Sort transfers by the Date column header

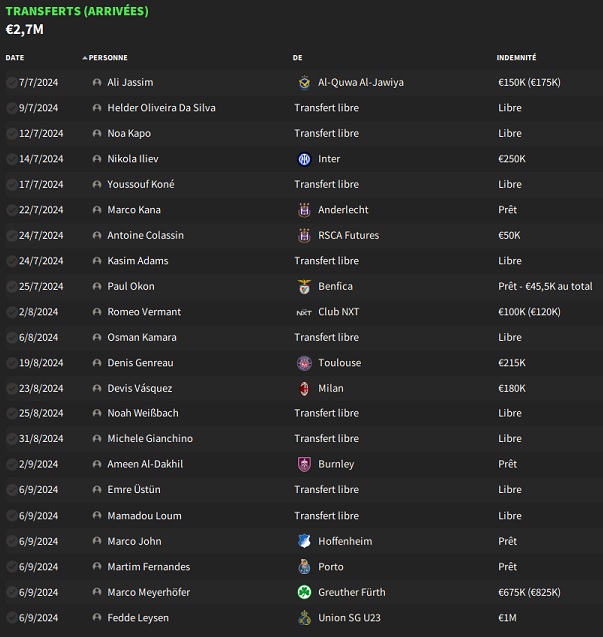[x=15, y=58]
